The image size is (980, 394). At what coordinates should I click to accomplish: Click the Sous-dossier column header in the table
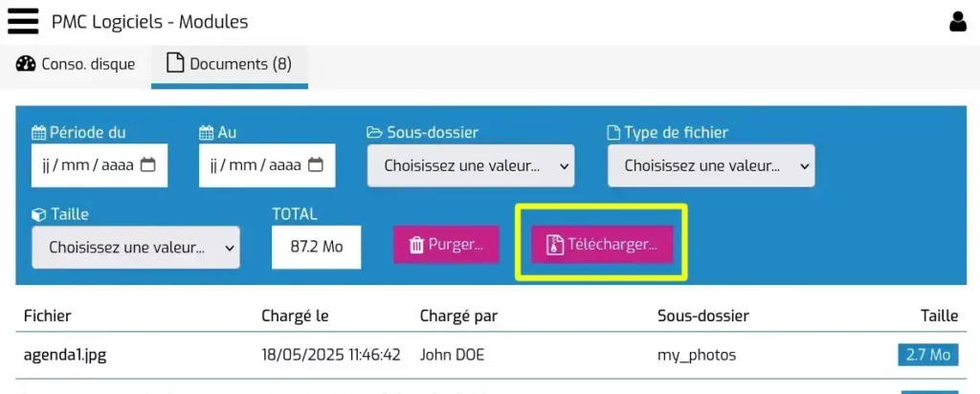[703, 316]
